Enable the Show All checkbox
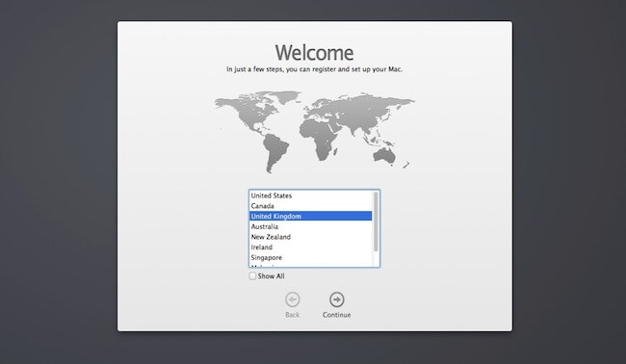This screenshot has height=364, width=626. click(252, 276)
